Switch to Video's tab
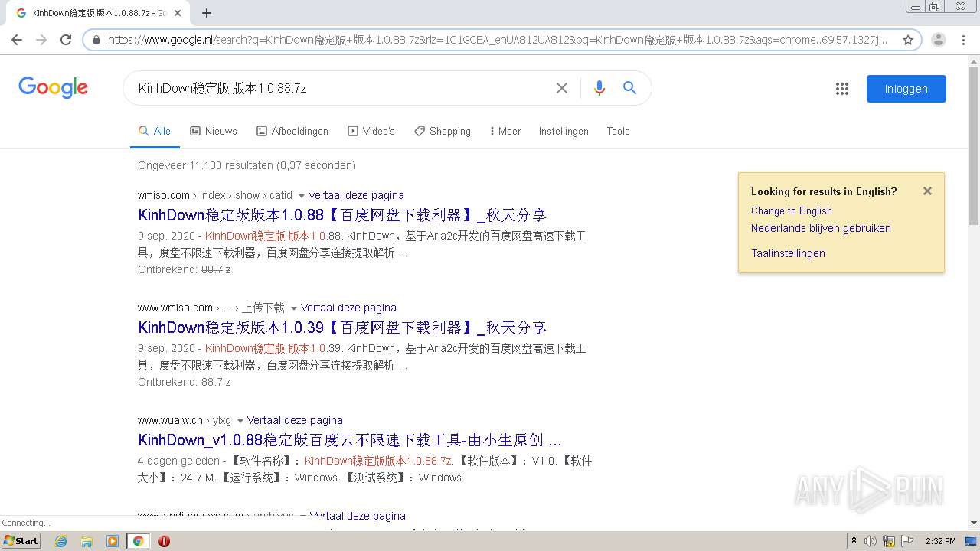Screen dimensions: 980x551 tap(371, 132)
